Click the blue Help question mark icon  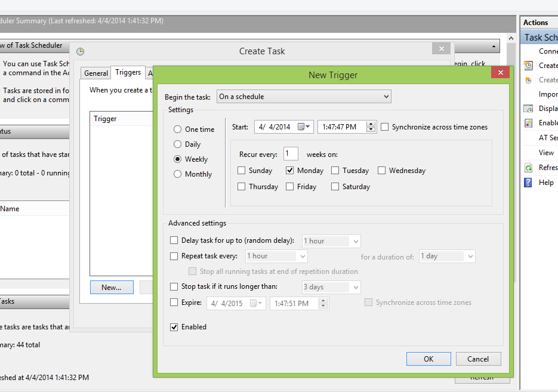[x=528, y=183]
